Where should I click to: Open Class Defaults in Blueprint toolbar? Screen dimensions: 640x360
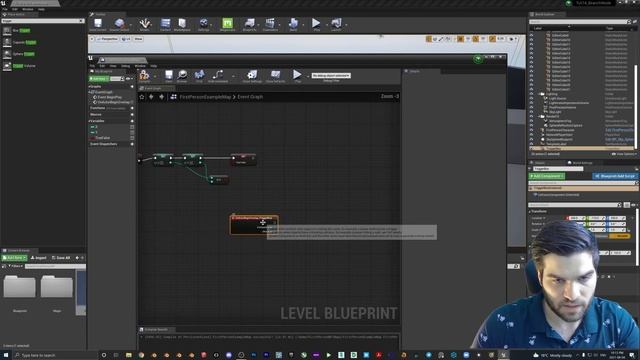tap(276, 76)
